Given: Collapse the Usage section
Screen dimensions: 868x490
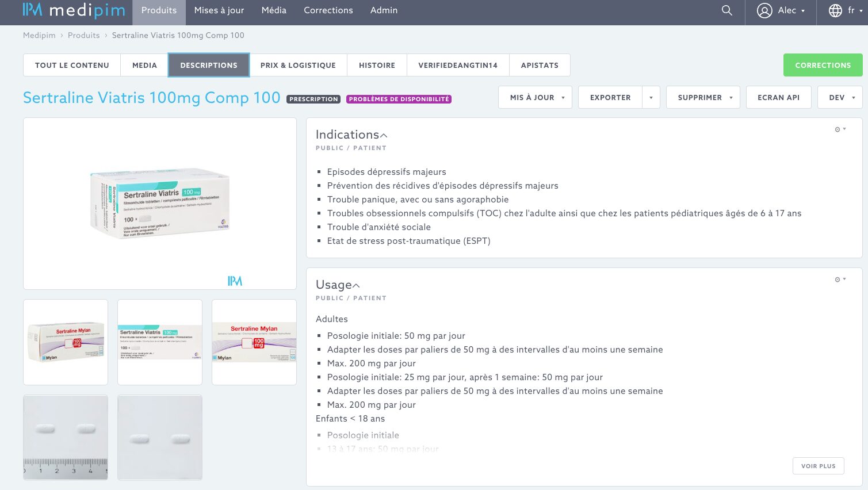Looking at the screenshot, I should 356,286.
